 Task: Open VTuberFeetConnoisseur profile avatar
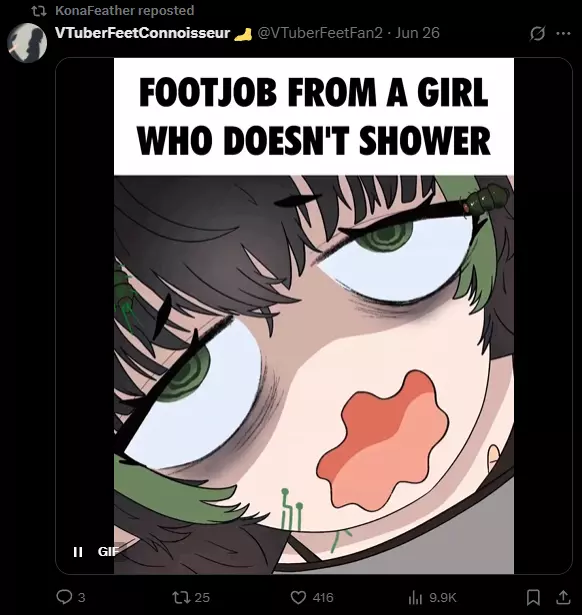point(27,42)
